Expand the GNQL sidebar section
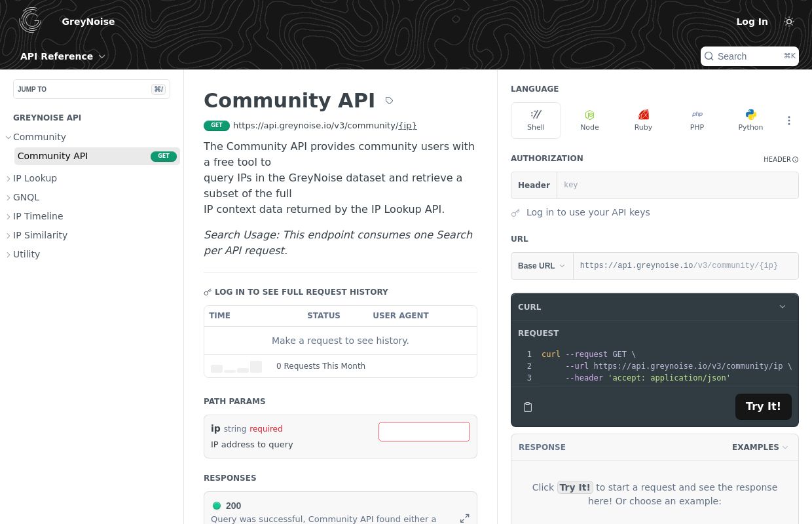Viewport: 812px width, 524px height. click(x=9, y=198)
